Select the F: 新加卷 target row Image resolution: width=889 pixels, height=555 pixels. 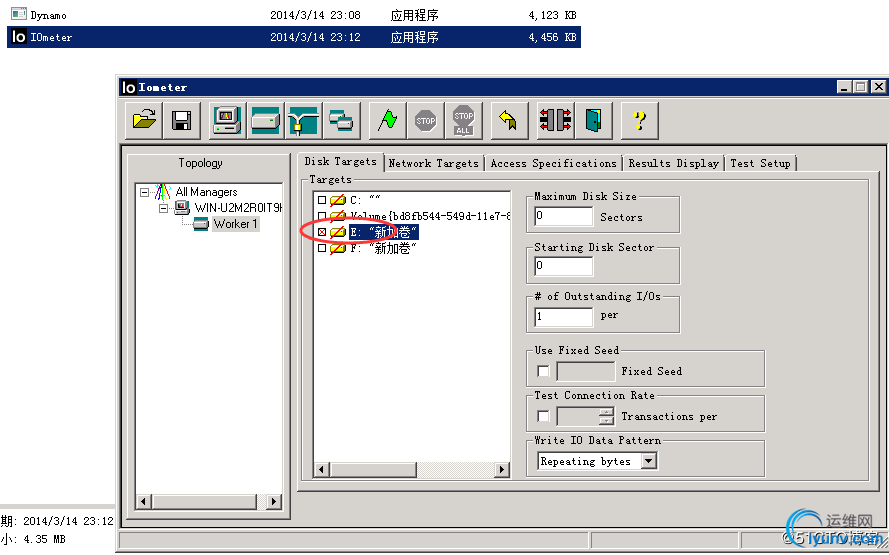tap(384, 248)
